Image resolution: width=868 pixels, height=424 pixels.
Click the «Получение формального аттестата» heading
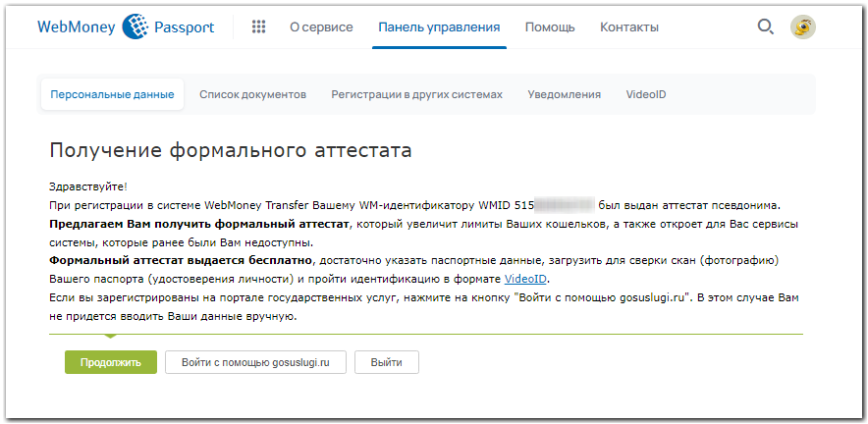coord(230,150)
